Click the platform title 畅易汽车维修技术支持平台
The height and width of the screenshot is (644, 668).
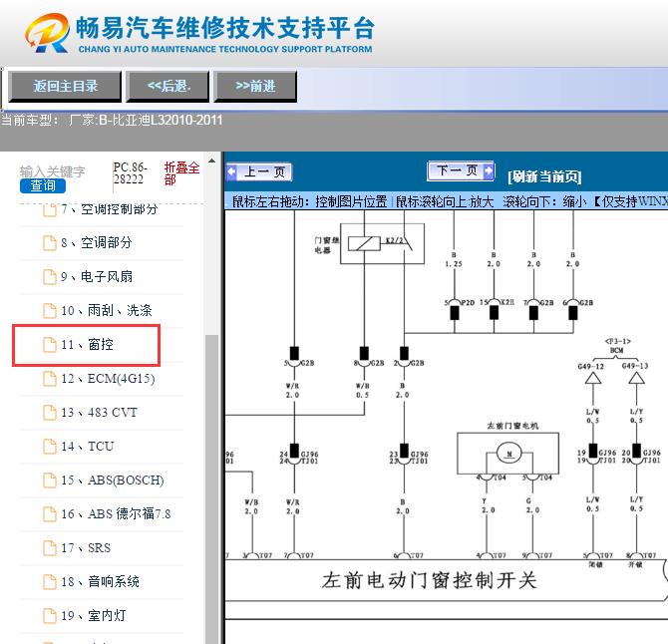pyautogui.click(x=225, y=28)
